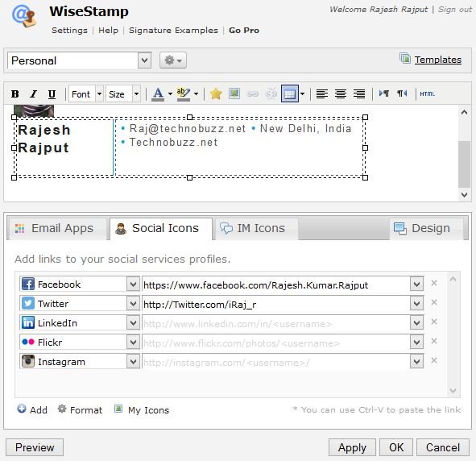The height and width of the screenshot is (461, 476).
Task: Remove the Twitter row
Action: pos(434,302)
